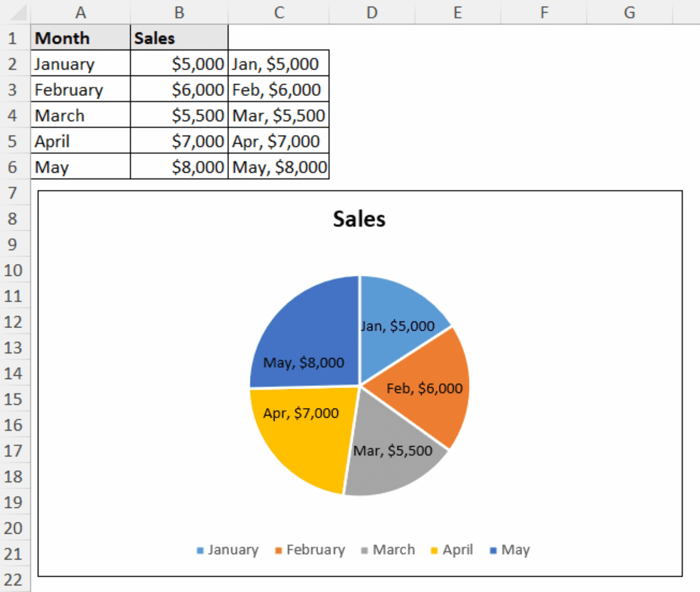Click the January legend marker
Image resolution: width=700 pixels, height=592 pixels.
200,550
